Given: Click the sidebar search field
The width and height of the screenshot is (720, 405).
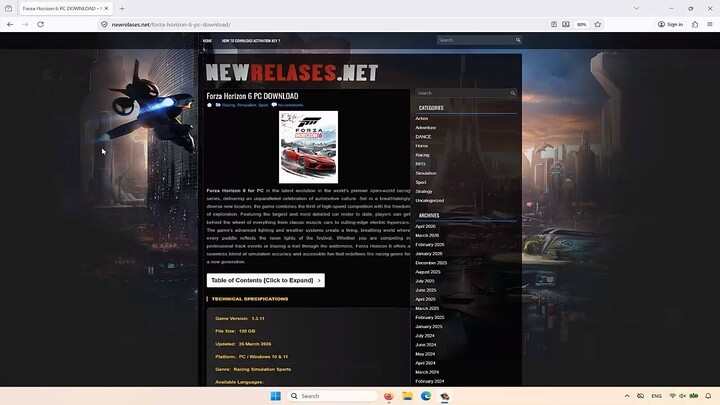Looking at the screenshot, I should (x=462, y=93).
